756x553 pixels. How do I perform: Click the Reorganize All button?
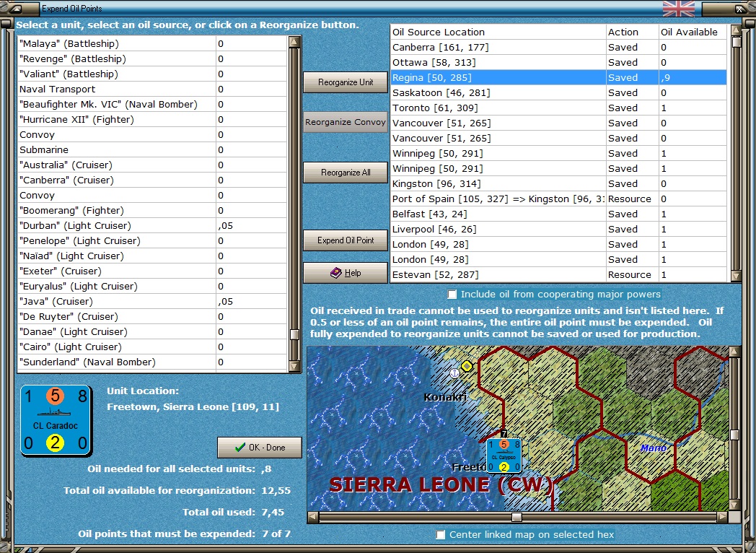(x=346, y=173)
